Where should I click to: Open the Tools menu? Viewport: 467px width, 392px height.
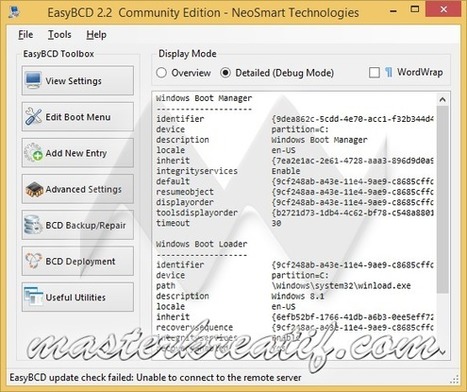60,35
